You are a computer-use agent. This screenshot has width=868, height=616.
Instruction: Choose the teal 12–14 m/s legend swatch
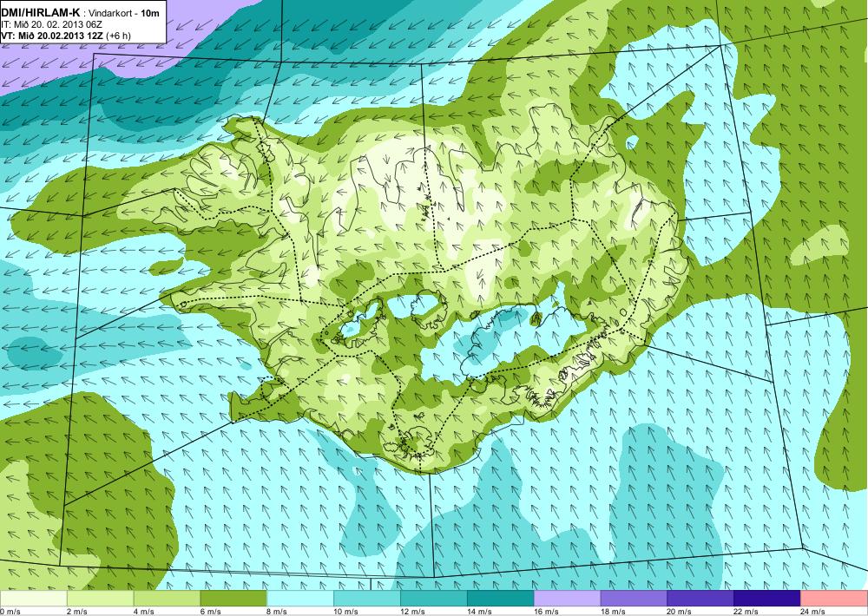(x=433, y=599)
